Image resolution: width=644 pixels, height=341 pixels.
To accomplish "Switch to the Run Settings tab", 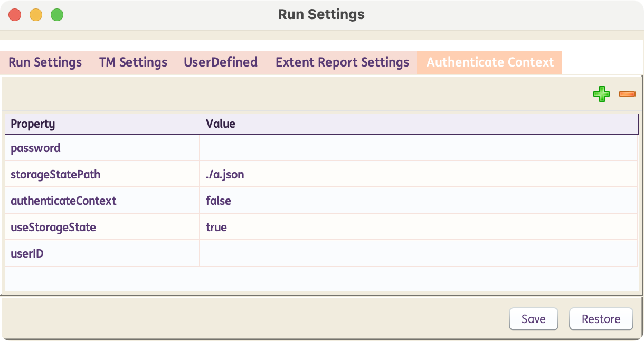I will (x=45, y=62).
